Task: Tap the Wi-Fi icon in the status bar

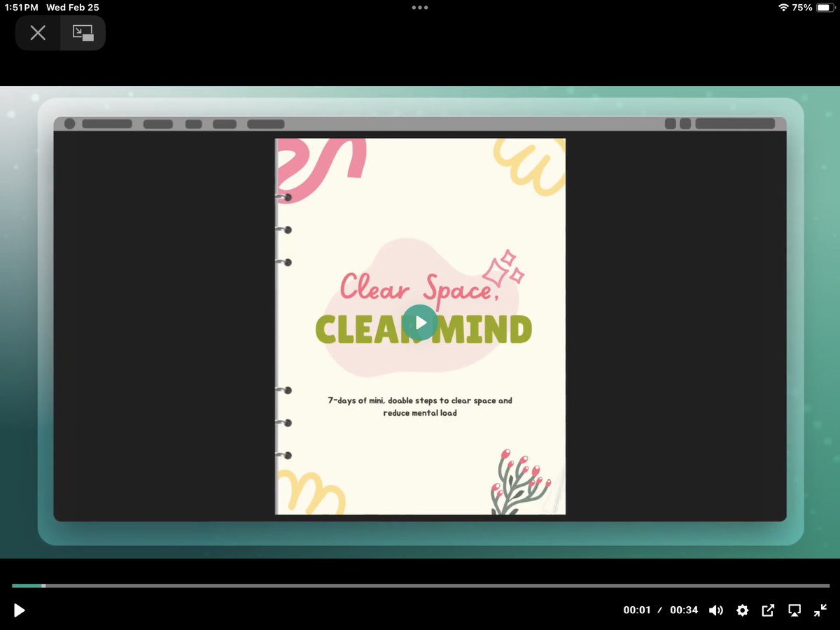Action: click(785, 7)
